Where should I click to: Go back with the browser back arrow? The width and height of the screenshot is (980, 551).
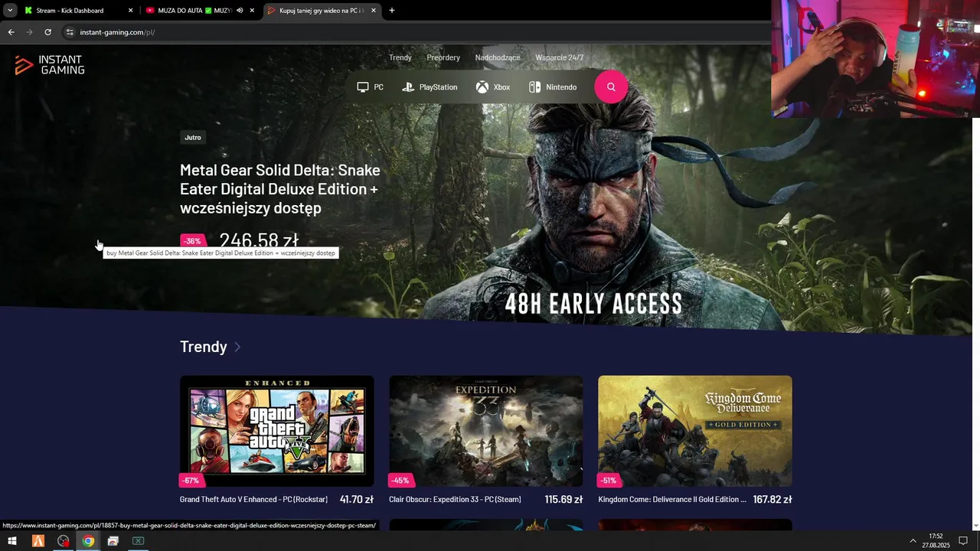[11, 32]
